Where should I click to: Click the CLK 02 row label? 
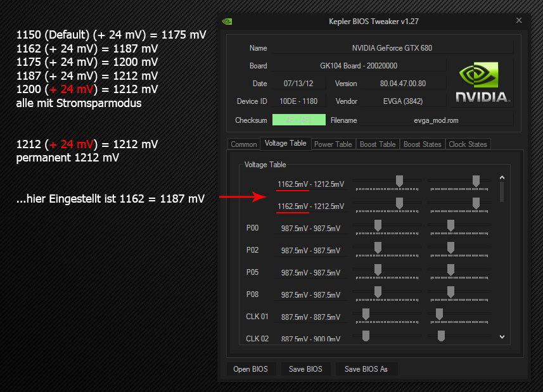point(257,338)
